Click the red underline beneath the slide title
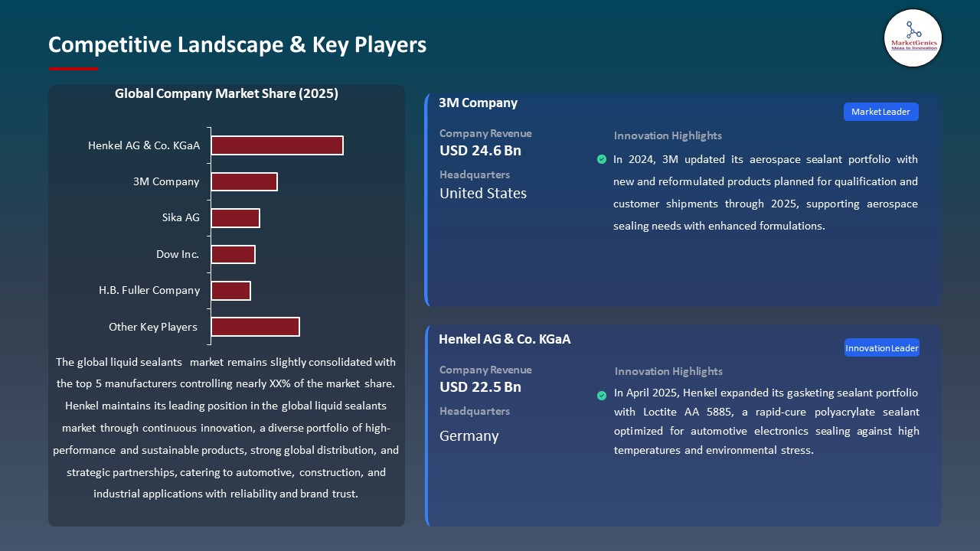The height and width of the screenshot is (551, 980). pyautogui.click(x=73, y=69)
